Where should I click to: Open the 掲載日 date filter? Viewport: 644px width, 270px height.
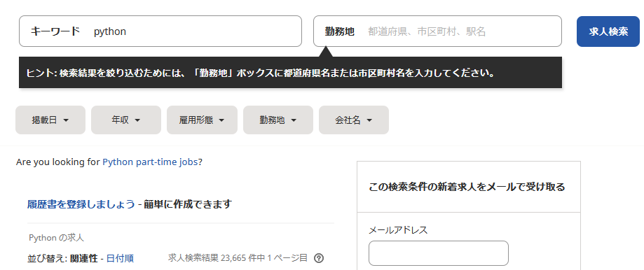click(50, 120)
